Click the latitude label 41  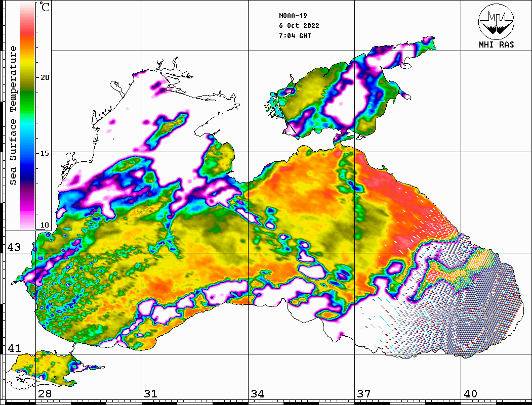[x=14, y=348]
